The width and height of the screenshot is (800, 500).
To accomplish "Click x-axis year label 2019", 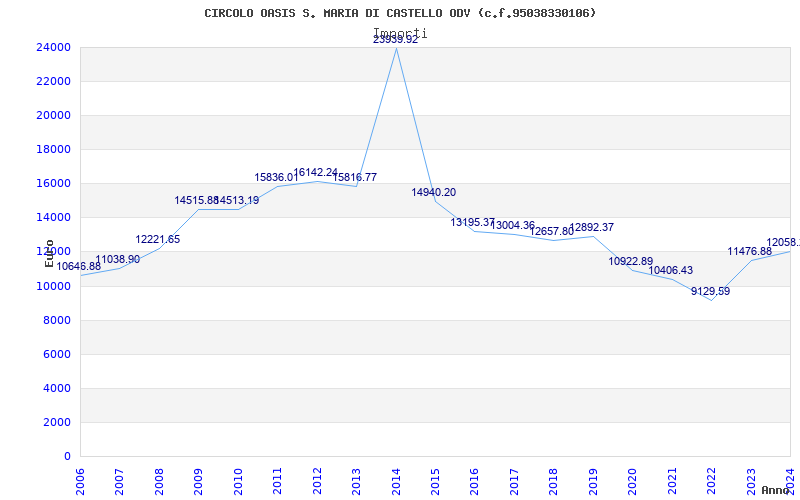I will [x=593, y=481].
